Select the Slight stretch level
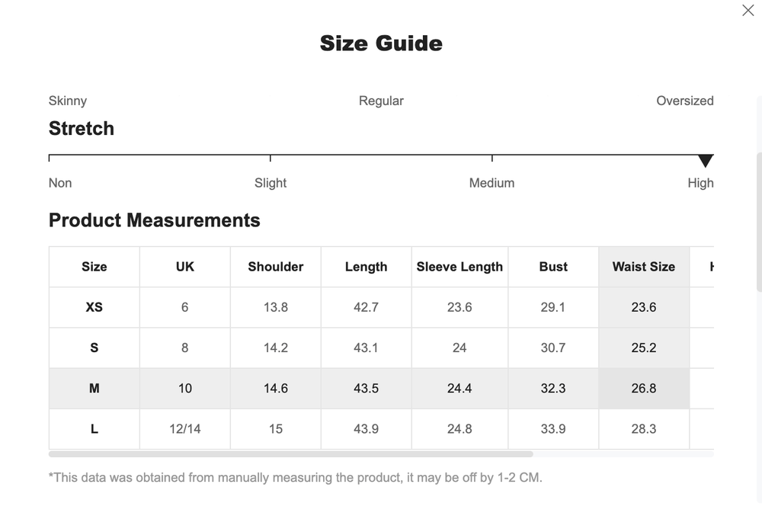 coord(271,183)
